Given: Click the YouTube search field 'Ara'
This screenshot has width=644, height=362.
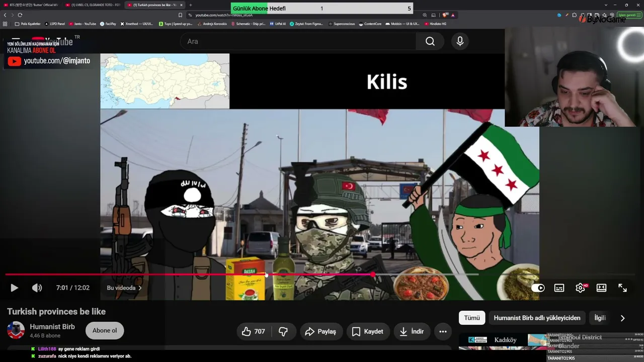Looking at the screenshot, I should pos(298,41).
